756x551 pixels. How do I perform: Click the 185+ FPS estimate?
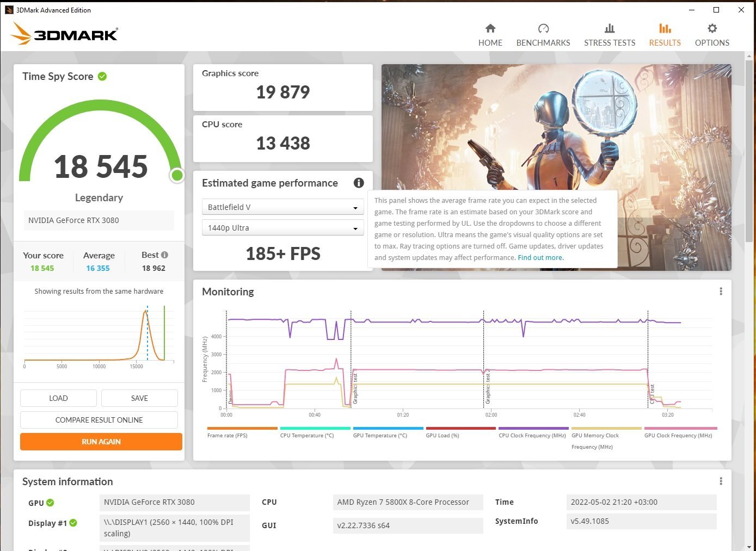click(283, 254)
